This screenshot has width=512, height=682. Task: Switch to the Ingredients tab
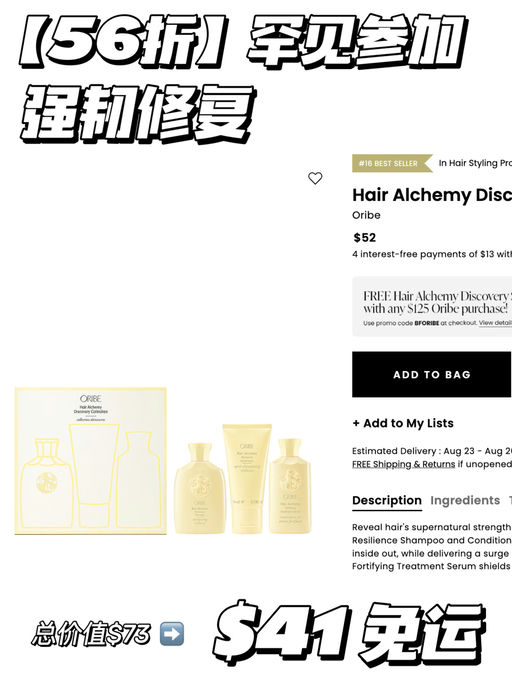[x=465, y=501]
